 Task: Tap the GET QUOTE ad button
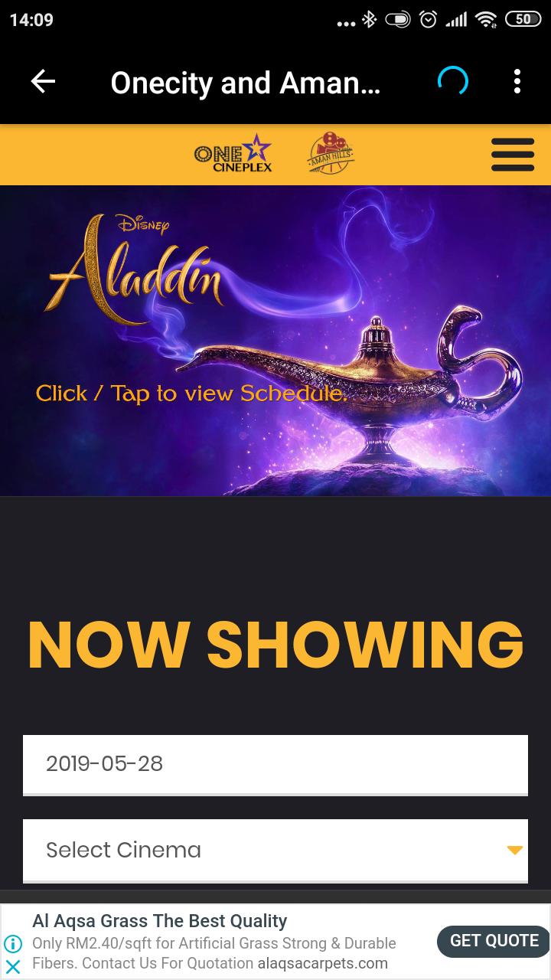(494, 941)
